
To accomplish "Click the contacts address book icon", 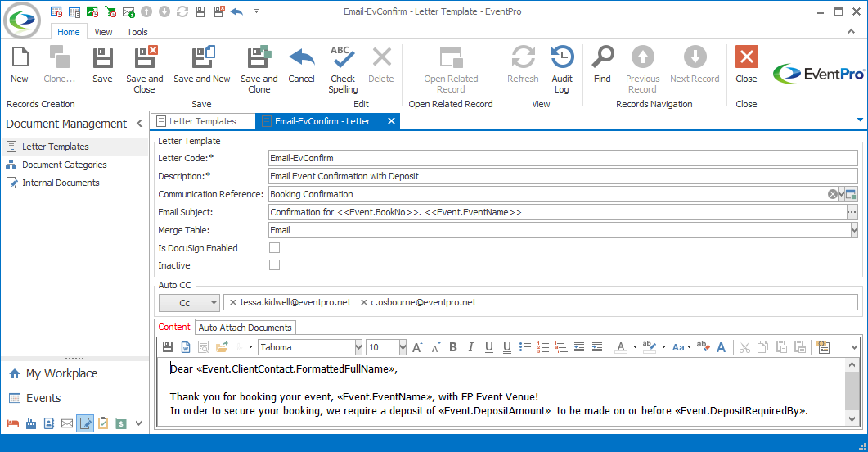I will 49,424.
